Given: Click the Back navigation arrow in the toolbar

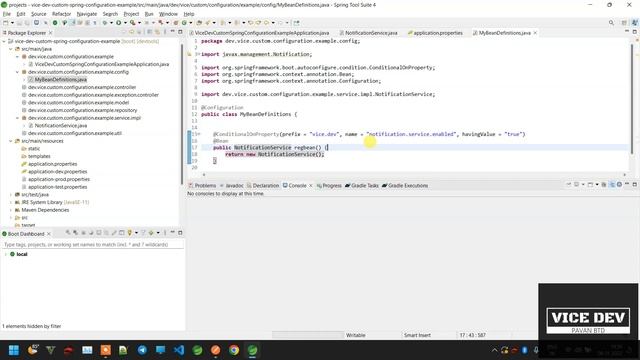Looking at the screenshot, I should pos(266,23).
